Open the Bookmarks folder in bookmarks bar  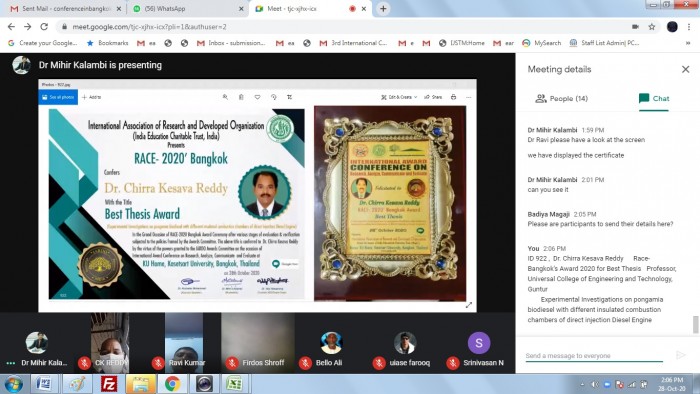click(108, 43)
